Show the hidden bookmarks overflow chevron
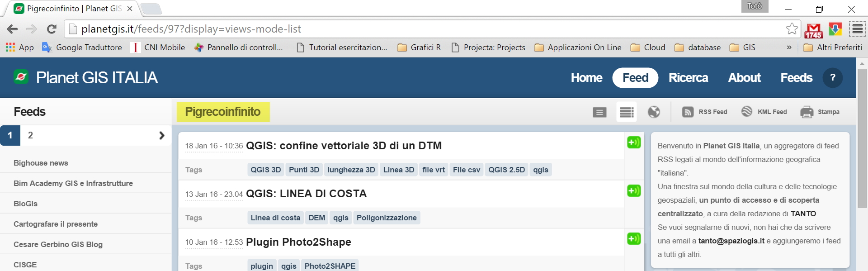The height and width of the screenshot is (271, 868). pos(789,48)
